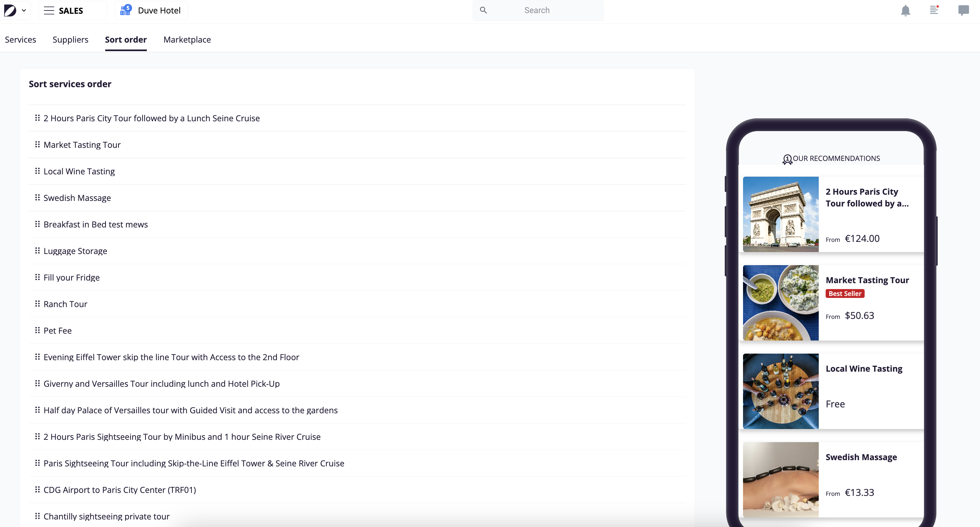Screen dimensions: 980x527
Task: Grab drag handle for 2 Hours Paris City Tour Lunch Cruise
Action: [37, 118]
